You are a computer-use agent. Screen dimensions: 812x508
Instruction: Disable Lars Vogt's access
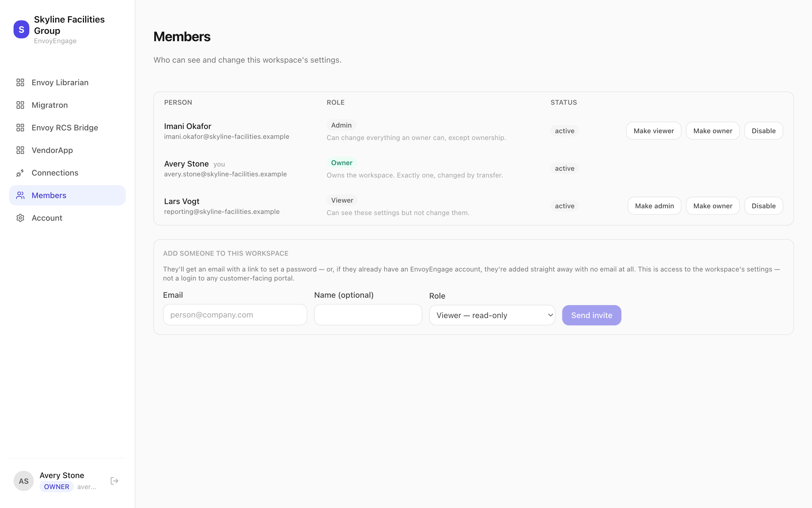point(764,206)
